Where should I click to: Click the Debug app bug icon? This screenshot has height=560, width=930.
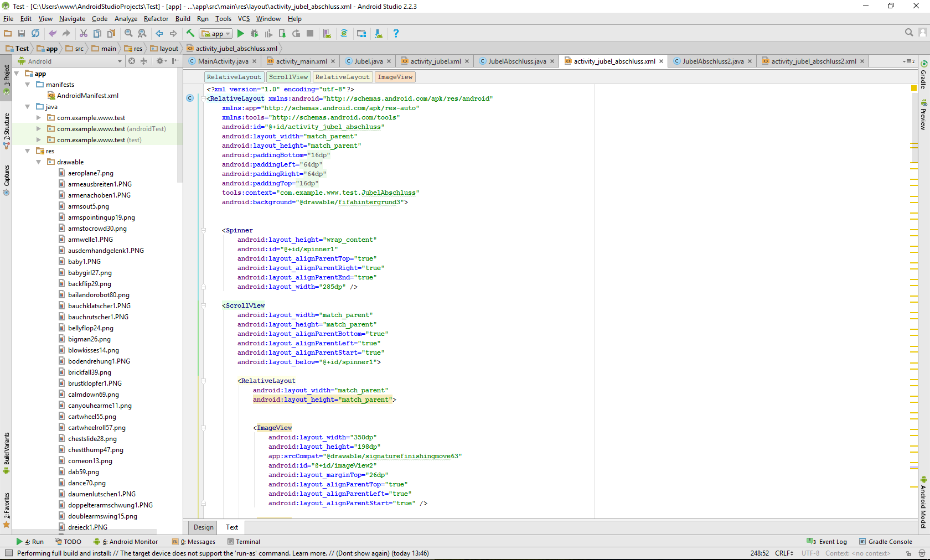[254, 34]
